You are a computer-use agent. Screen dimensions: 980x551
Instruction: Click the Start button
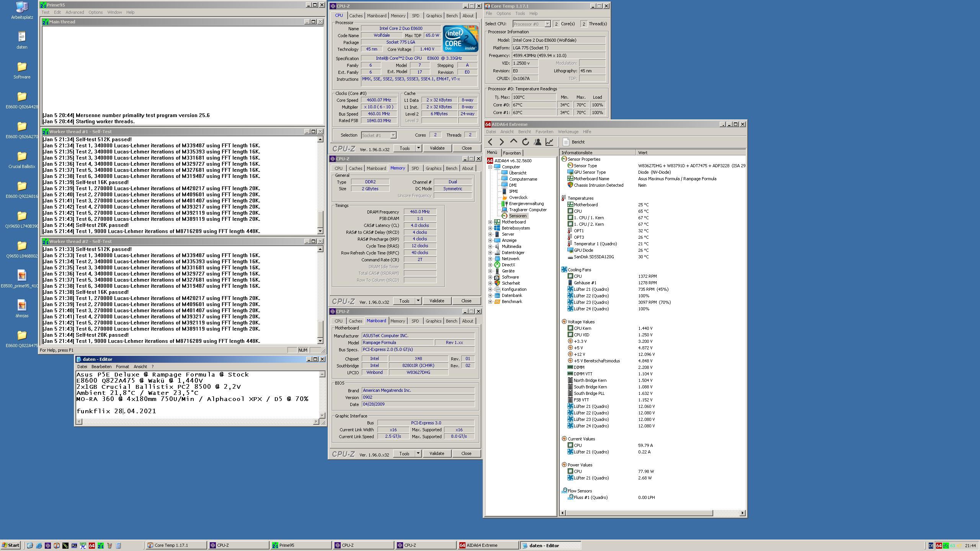click(x=10, y=546)
